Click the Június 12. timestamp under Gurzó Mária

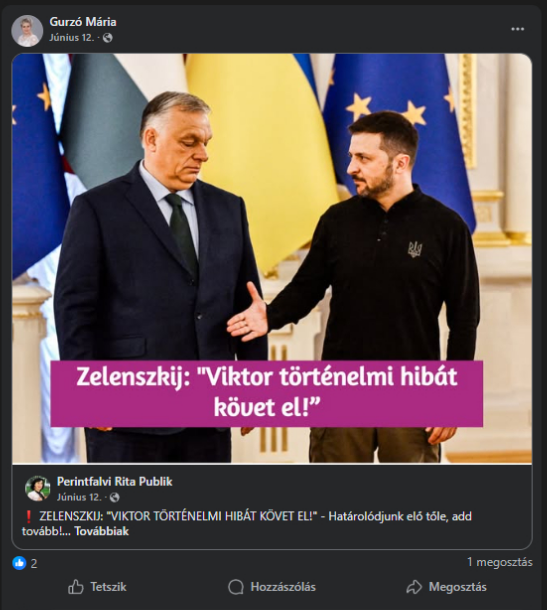point(72,38)
